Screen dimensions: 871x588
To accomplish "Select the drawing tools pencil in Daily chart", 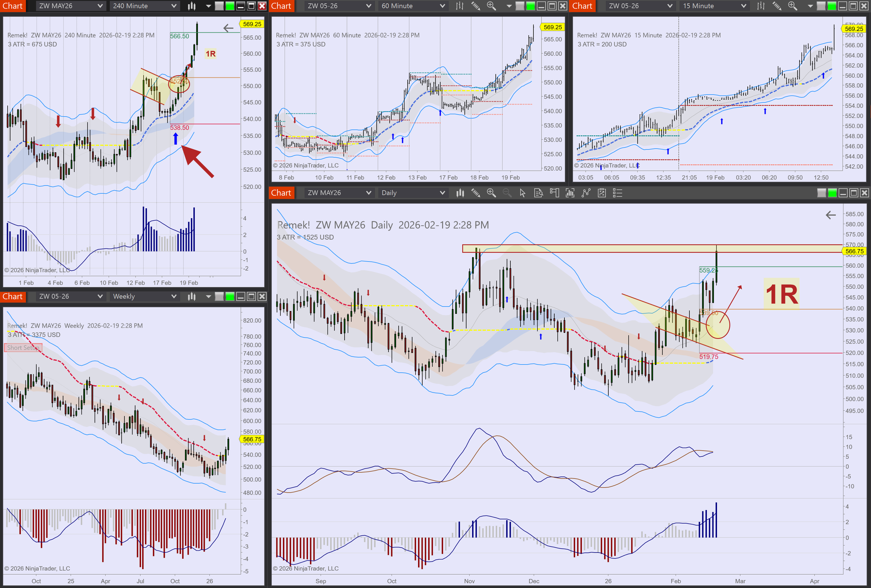I will click(x=476, y=193).
